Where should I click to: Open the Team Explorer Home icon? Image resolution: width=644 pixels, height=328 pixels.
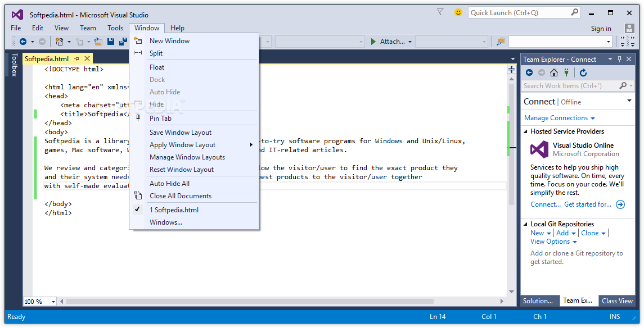pos(554,72)
